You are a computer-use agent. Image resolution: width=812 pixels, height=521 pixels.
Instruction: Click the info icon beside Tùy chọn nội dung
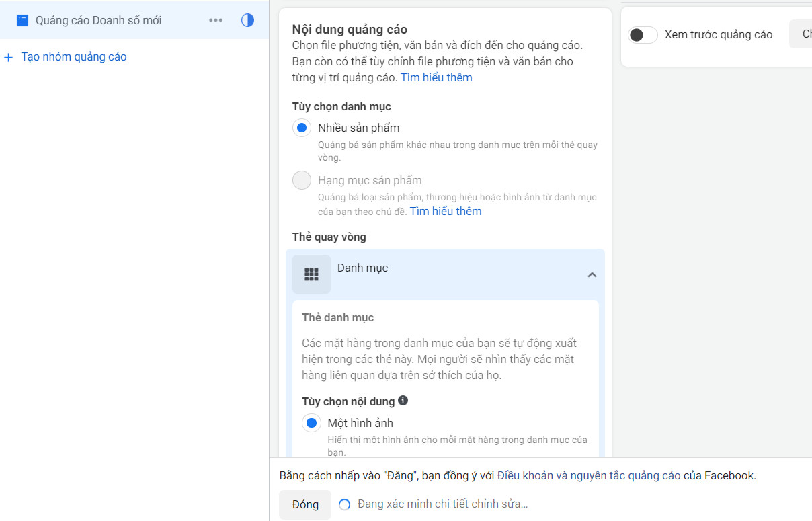coord(403,401)
